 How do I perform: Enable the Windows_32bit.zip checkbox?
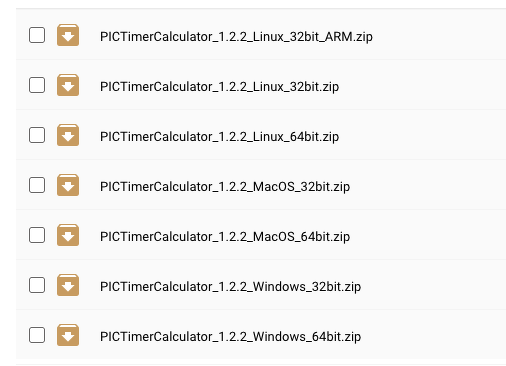37,285
